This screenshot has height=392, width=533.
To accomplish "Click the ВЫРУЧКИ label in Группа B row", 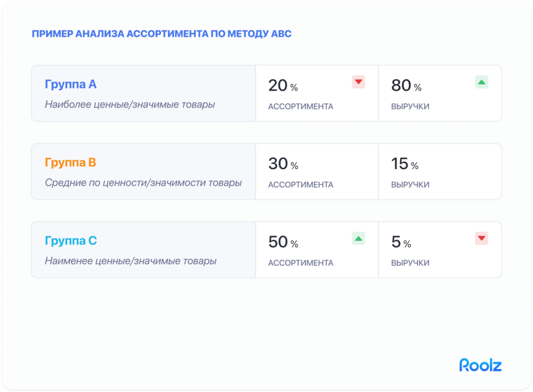I will point(410,185).
